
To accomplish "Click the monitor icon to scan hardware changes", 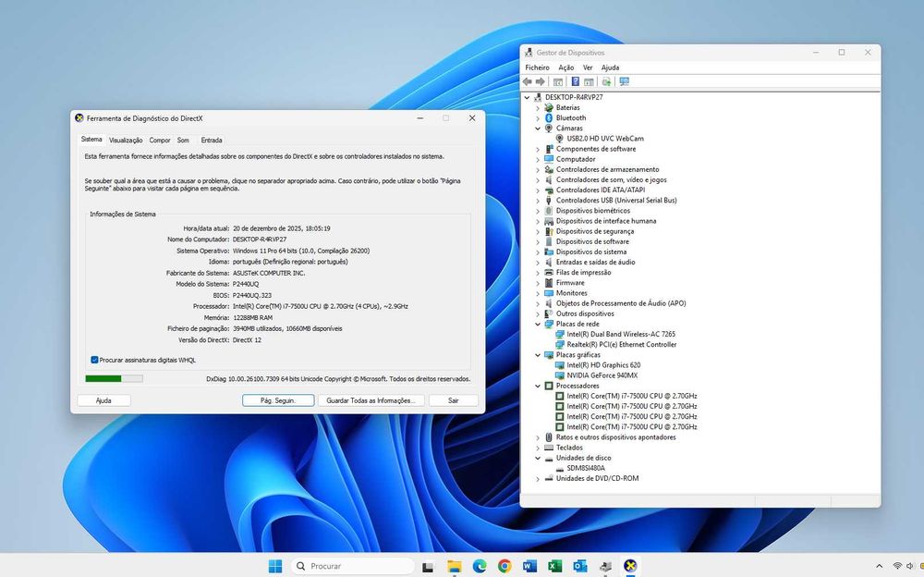I will (624, 82).
